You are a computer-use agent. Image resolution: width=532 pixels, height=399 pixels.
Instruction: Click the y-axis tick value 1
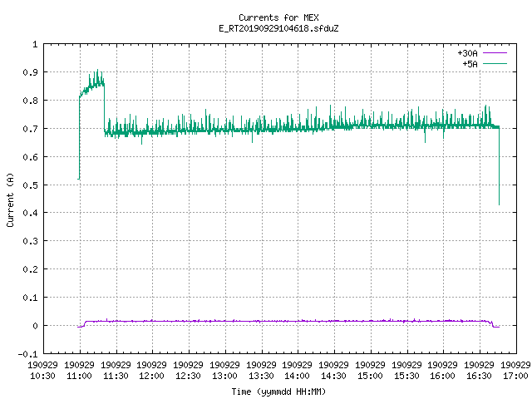tap(35, 44)
